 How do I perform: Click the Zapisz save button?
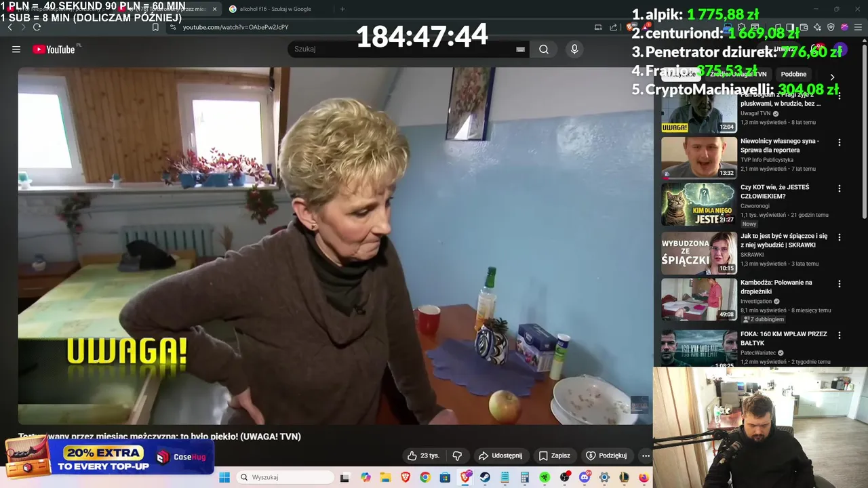pyautogui.click(x=554, y=455)
